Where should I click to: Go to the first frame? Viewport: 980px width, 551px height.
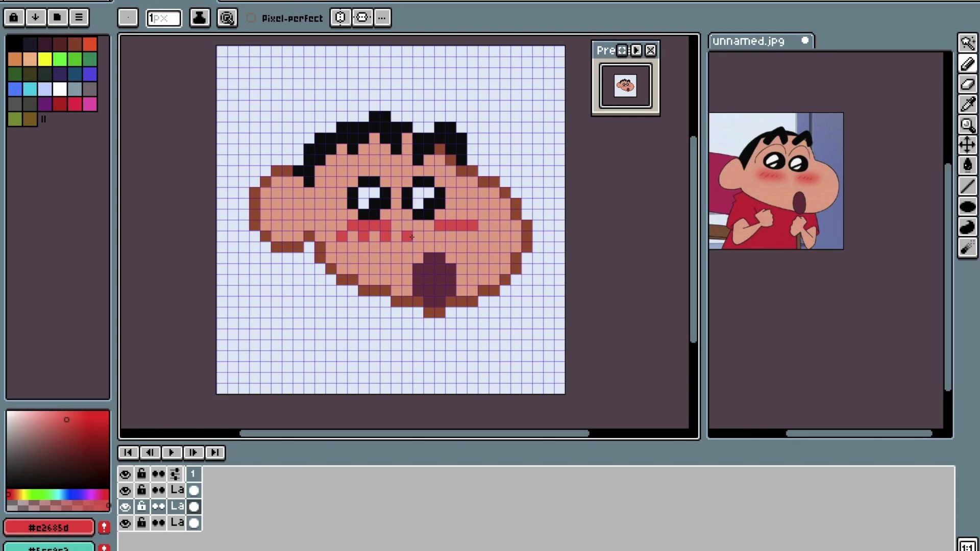pyautogui.click(x=128, y=453)
